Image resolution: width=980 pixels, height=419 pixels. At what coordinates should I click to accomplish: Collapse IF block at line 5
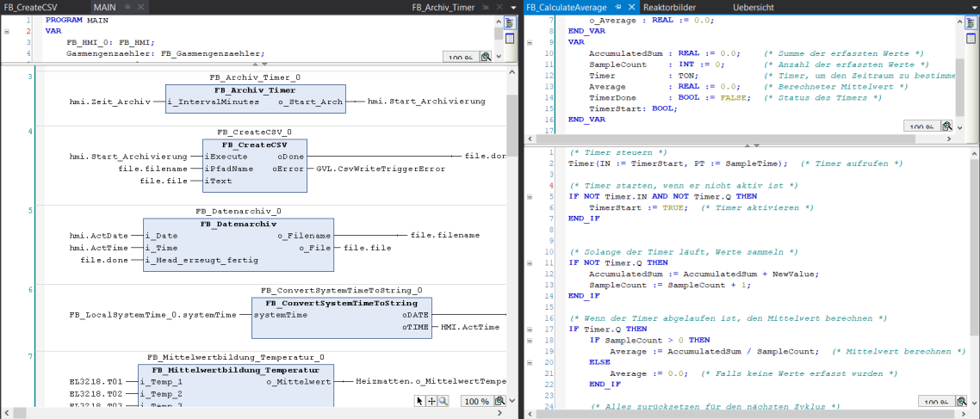tap(530, 197)
